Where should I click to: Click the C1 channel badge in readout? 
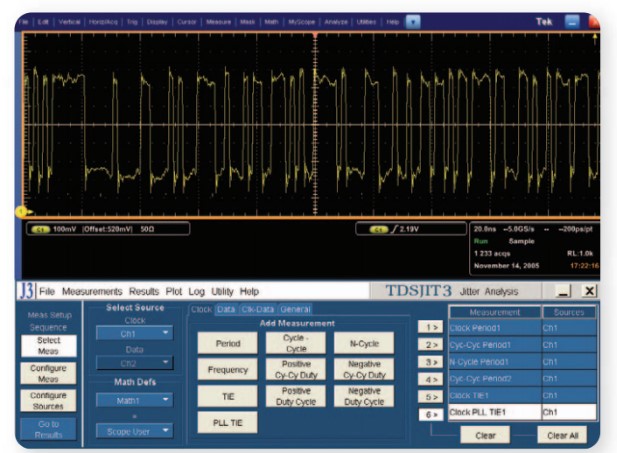click(x=40, y=228)
